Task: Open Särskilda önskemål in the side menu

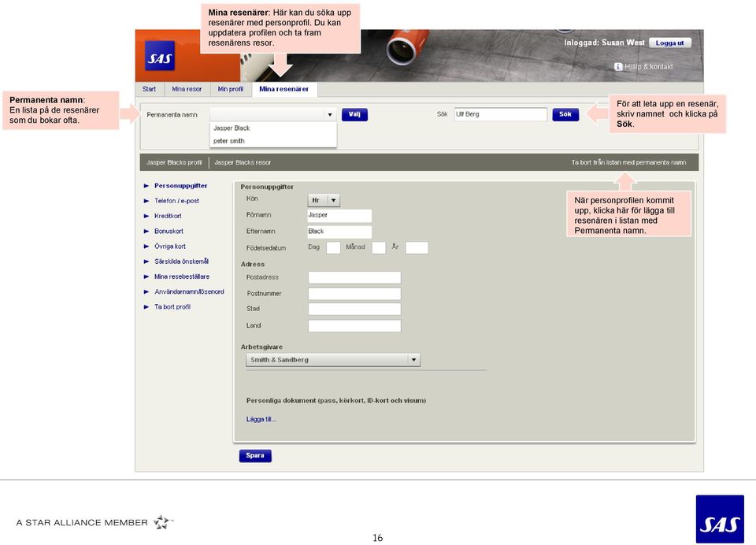Action: click(x=181, y=261)
